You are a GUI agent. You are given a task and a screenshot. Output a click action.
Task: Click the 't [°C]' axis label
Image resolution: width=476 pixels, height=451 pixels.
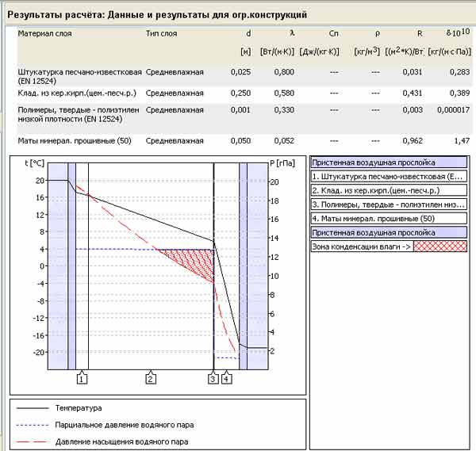(x=35, y=163)
